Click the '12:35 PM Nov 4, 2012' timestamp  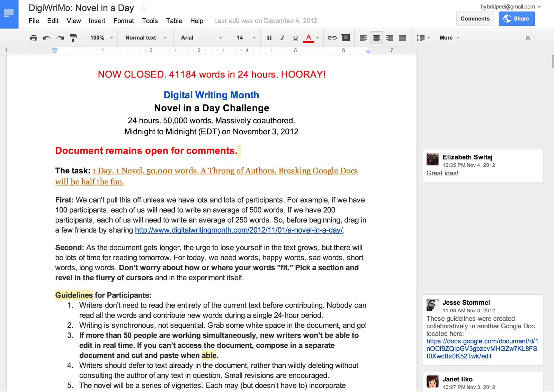click(469, 165)
